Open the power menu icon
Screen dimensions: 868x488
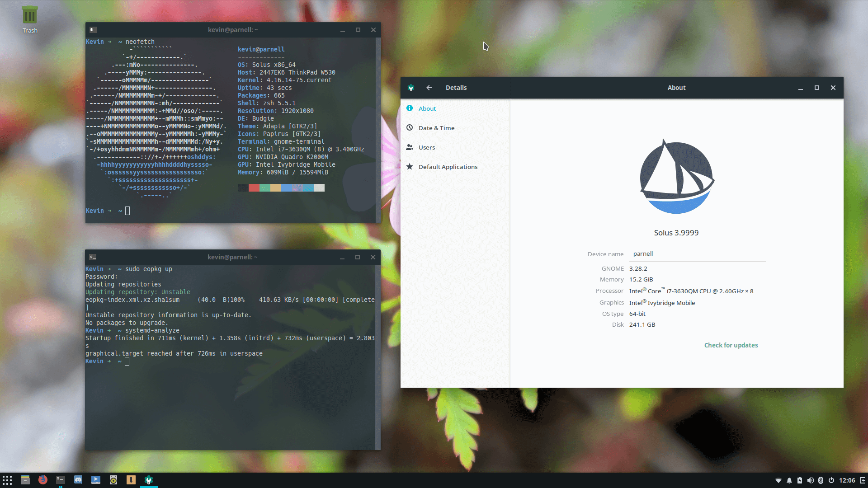(x=831, y=480)
